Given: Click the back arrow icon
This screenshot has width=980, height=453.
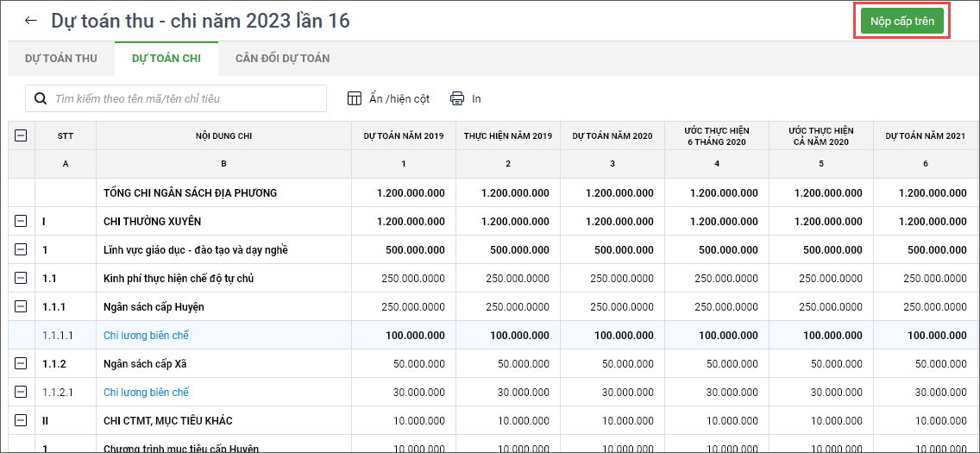Looking at the screenshot, I should tap(31, 21).
